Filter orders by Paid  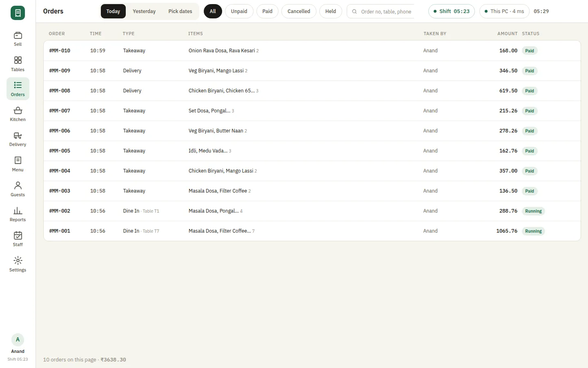pyautogui.click(x=267, y=11)
